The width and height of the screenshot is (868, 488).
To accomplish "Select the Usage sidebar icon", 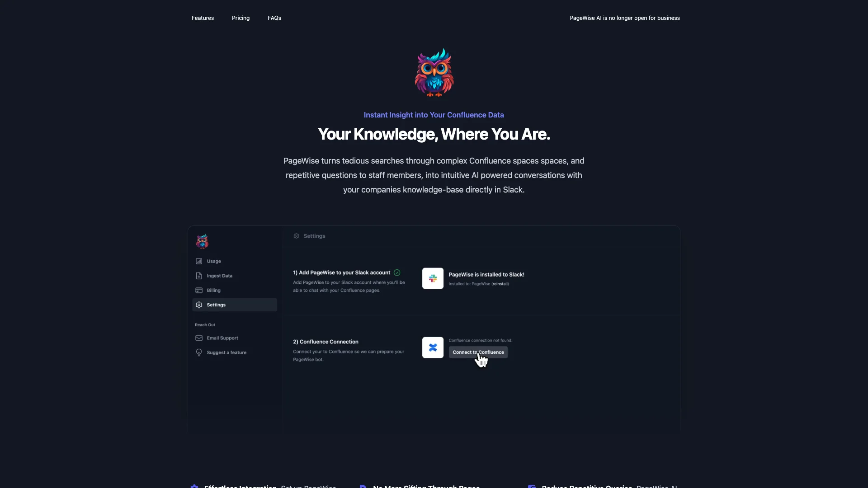I will (x=199, y=261).
